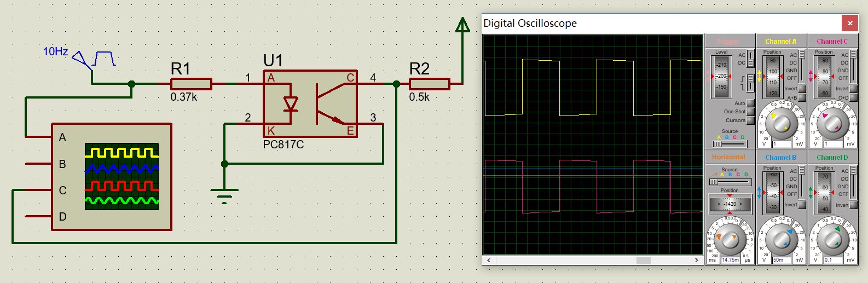Enable Trigger One-Shot mode
This screenshot has width=868, height=283.
point(750,112)
